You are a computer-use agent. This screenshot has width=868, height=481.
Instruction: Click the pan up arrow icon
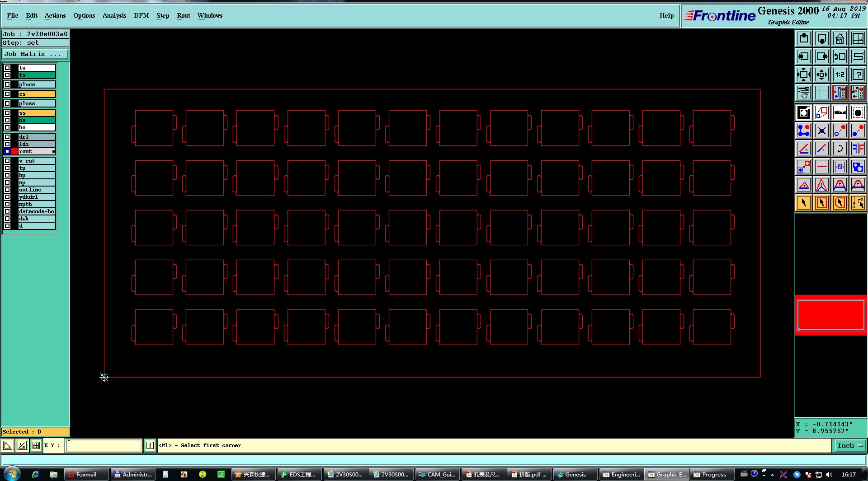(x=804, y=38)
